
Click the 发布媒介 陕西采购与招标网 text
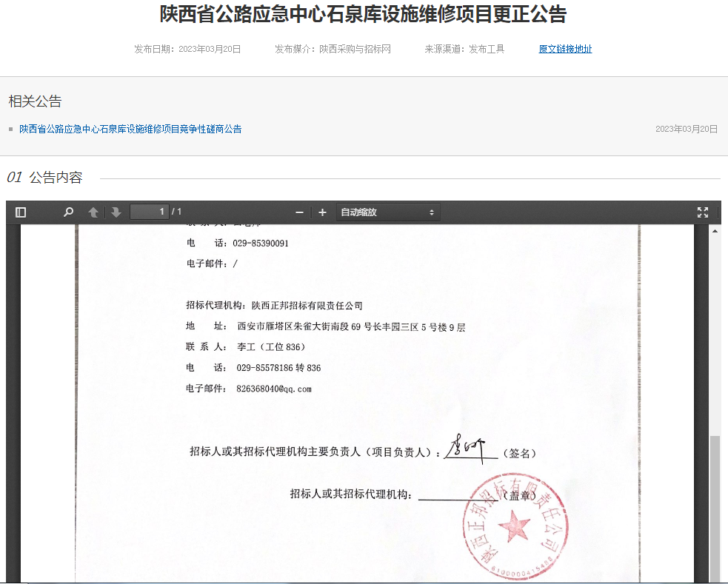333,50
